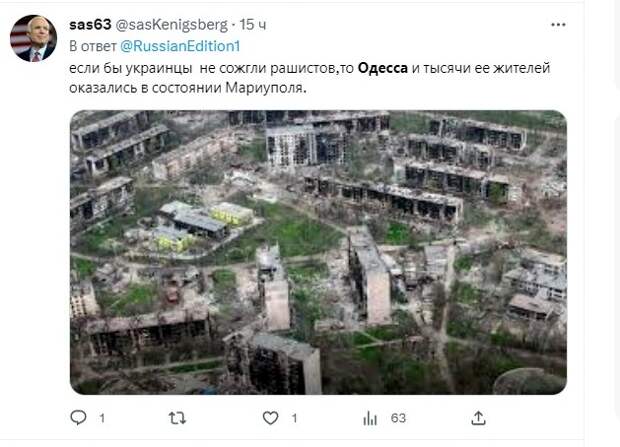The width and height of the screenshot is (620, 447).
Task: Retweet this post using the arrows icon
Action: pos(177,418)
